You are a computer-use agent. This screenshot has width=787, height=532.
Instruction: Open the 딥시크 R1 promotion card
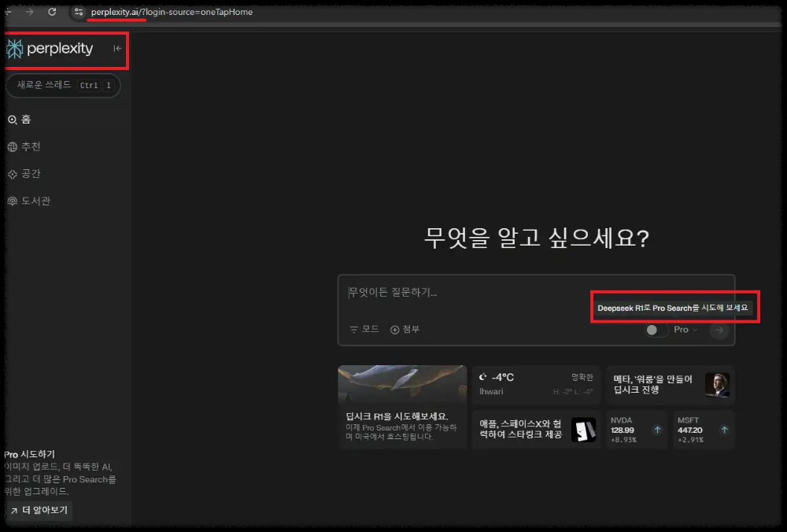[x=402, y=405]
